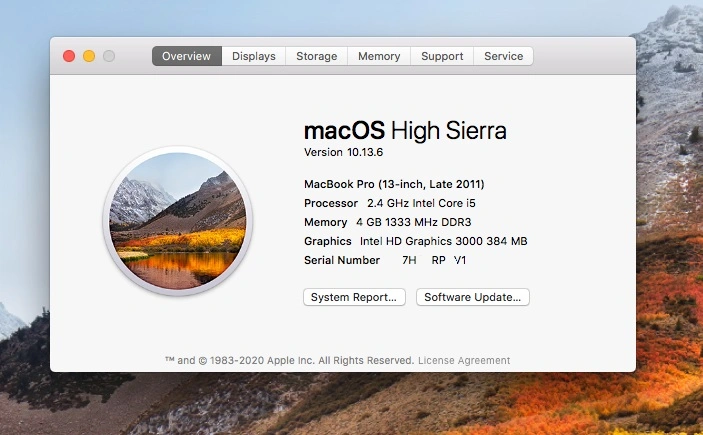
Task: Open the Displays tab
Action: click(x=254, y=56)
